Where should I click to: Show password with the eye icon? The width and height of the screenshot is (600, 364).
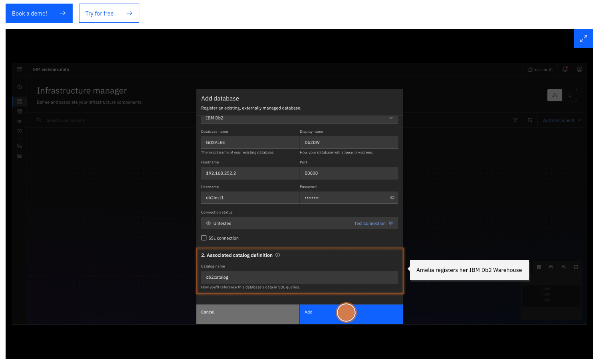[392, 198]
